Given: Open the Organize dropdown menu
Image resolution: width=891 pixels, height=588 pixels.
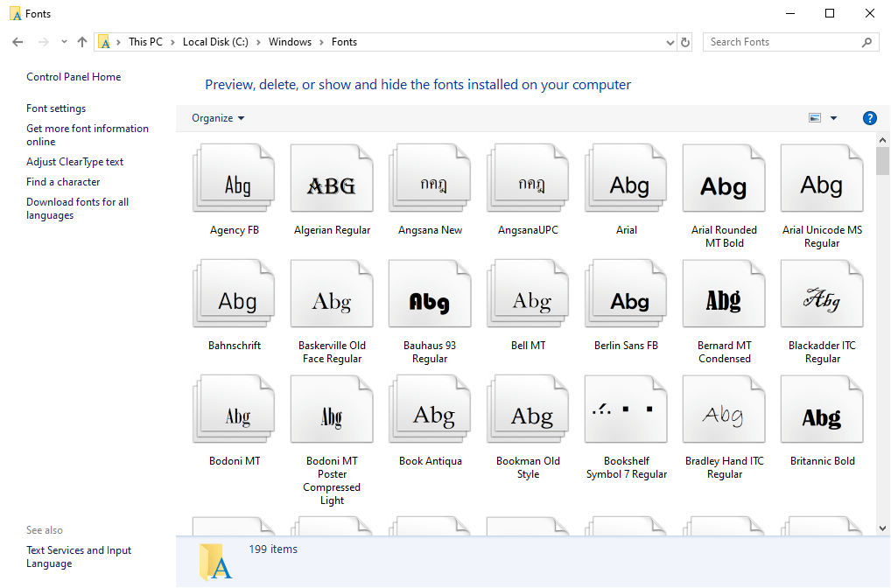Looking at the screenshot, I should 218,118.
